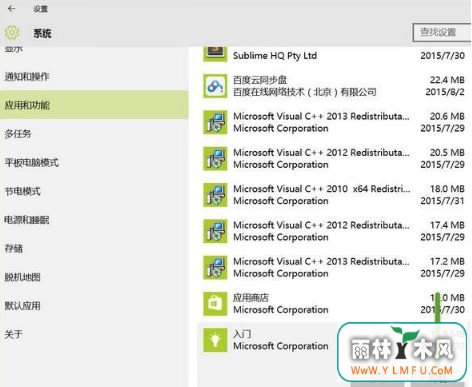Click the icon of the 20.6 MB Visual C++ 2013 entry
472x387 pixels.
point(215,122)
